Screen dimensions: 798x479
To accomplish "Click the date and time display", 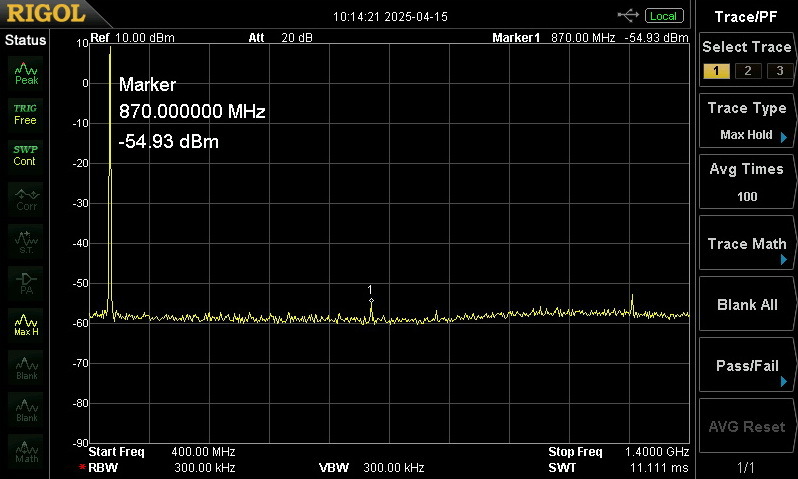I will click(x=390, y=17).
